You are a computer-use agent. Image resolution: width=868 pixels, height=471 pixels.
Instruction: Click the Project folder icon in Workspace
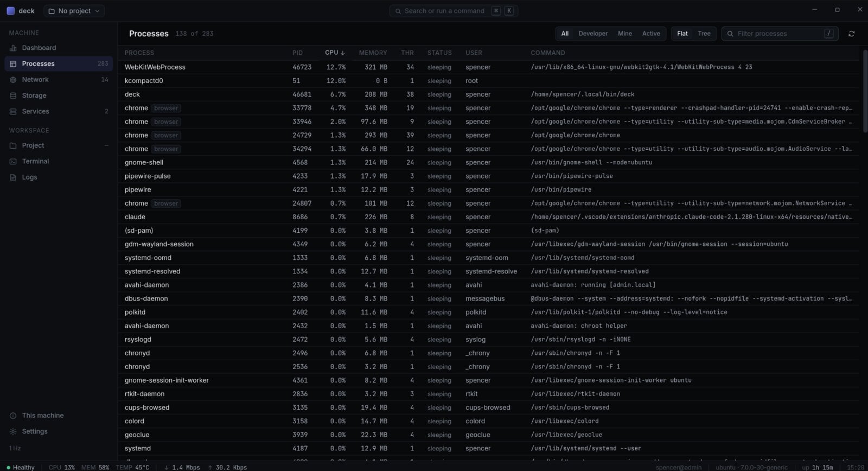13,145
